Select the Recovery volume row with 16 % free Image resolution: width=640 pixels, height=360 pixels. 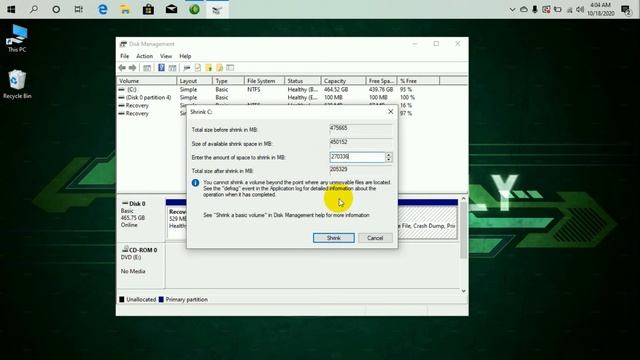[x=292, y=105]
